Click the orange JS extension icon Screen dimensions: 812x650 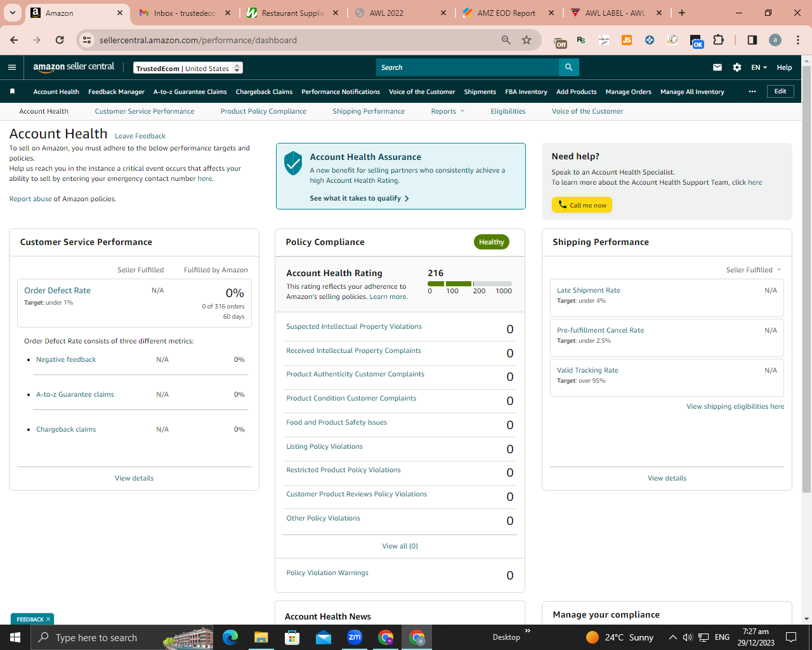point(627,40)
